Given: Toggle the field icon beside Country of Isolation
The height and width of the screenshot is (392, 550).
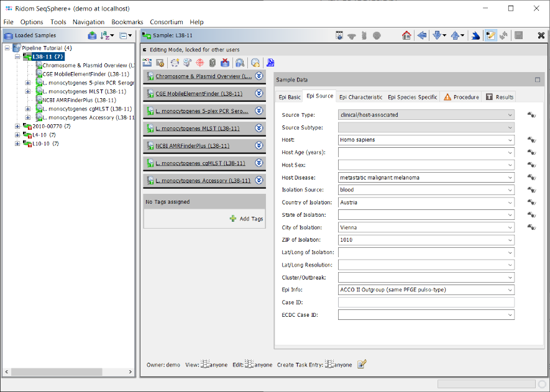Looking at the screenshot, I should tap(532, 202).
